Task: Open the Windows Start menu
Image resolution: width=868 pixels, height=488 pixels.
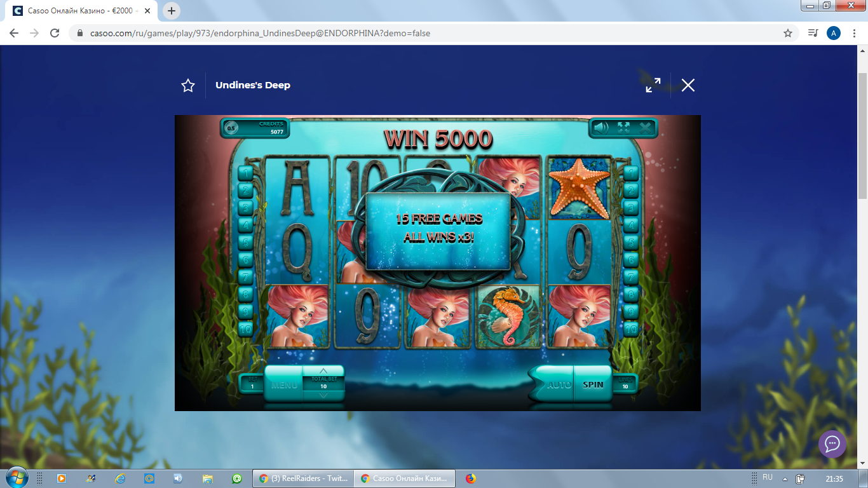Action: tap(16, 478)
